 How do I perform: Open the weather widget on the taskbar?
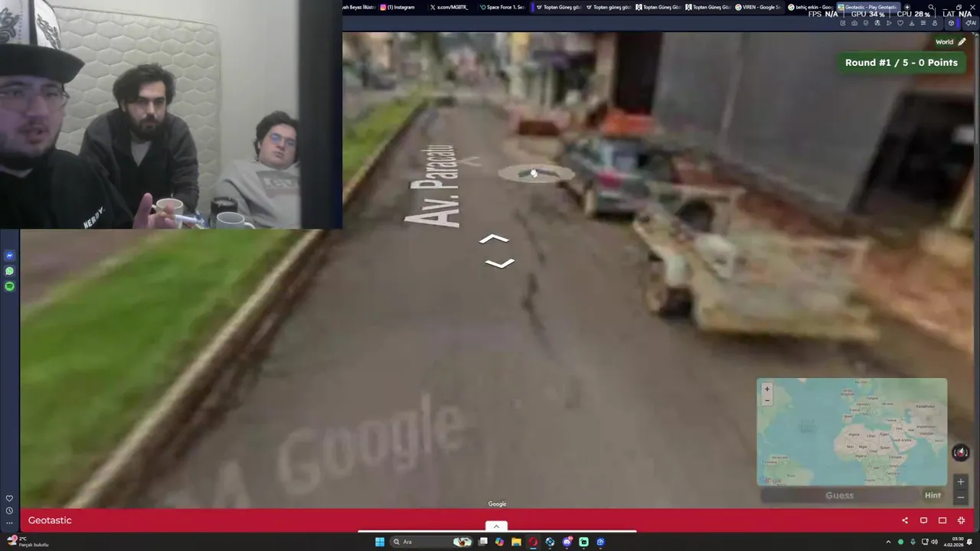[27, 542]
